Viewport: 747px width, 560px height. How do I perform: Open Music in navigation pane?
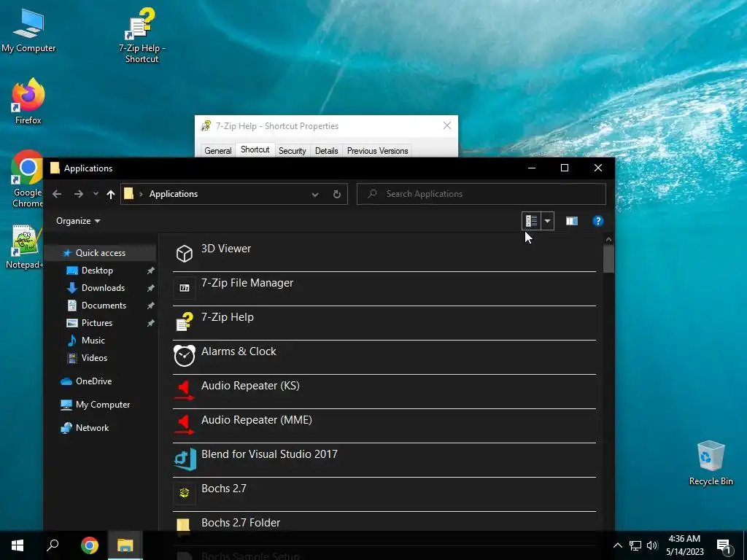click(93, 341)
